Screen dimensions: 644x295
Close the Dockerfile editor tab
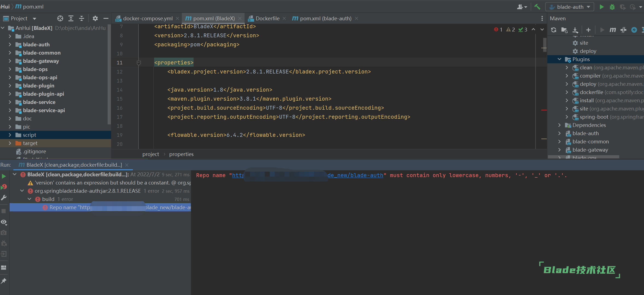(284, 18)
